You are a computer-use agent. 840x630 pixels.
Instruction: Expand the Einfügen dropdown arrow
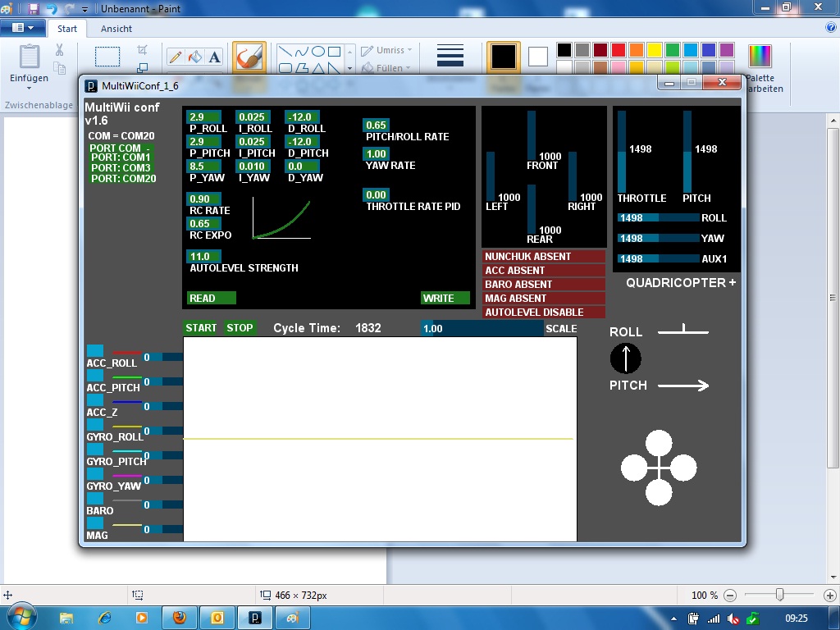pos(29,88)
